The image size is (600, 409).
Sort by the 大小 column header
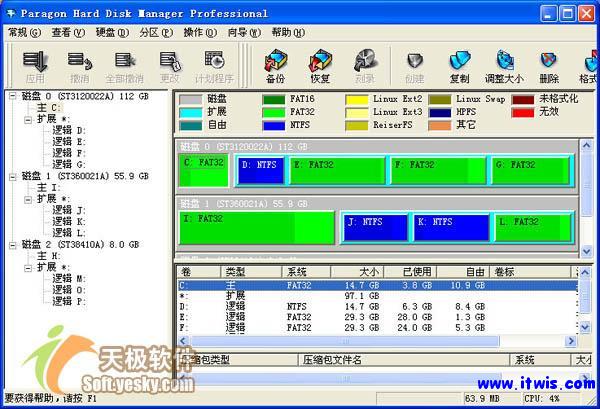click(357, 272)
